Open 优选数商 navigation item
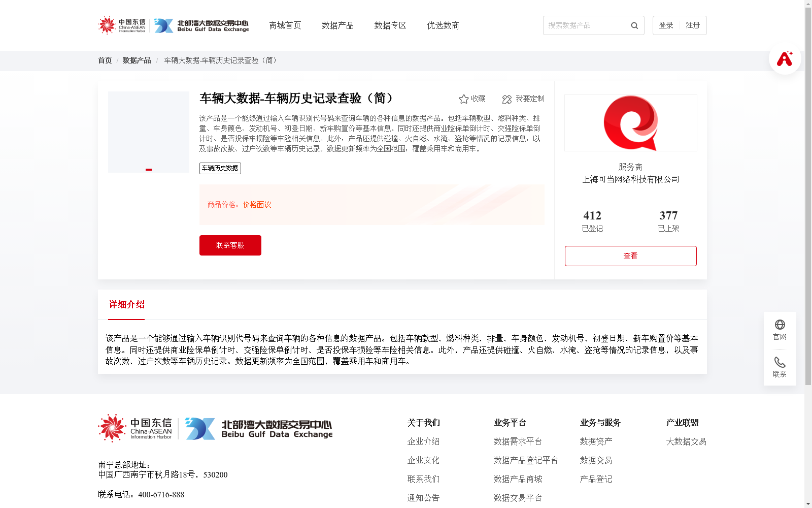The image size is (812, 508). [443, 25]
